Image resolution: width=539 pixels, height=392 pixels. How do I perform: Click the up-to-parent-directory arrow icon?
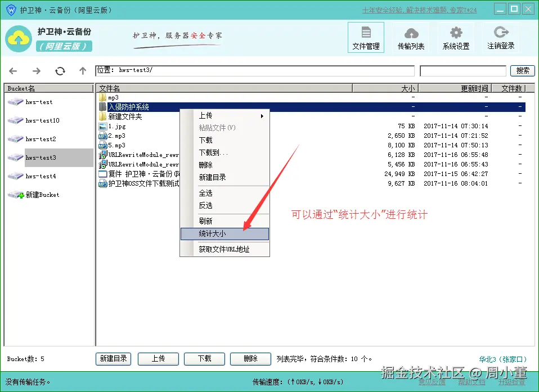click(82, 71)
